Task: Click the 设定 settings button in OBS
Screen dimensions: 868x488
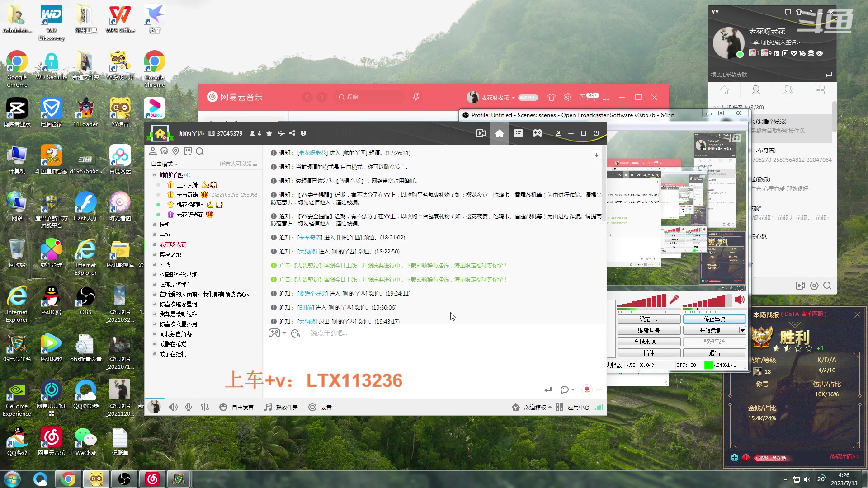Action: click(x=649, y=319)
